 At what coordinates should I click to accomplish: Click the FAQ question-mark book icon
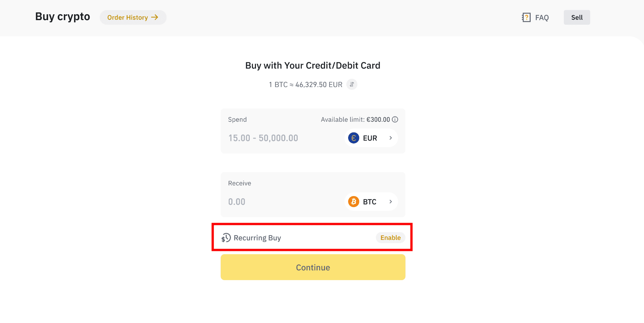pos(526,18)
